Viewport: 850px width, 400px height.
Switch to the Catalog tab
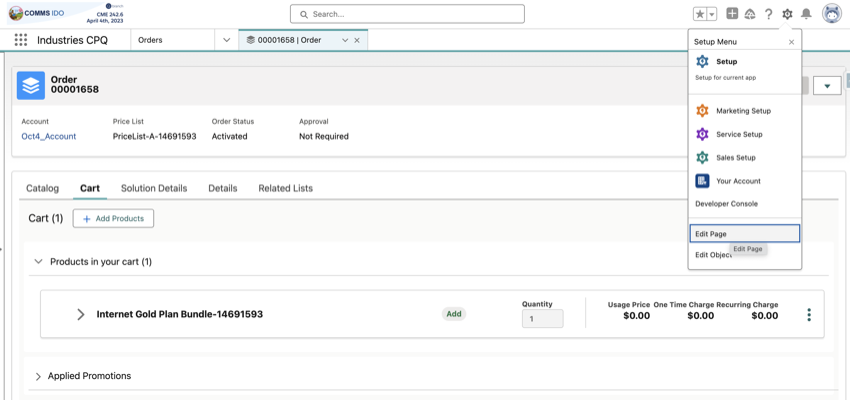point(42,188)
